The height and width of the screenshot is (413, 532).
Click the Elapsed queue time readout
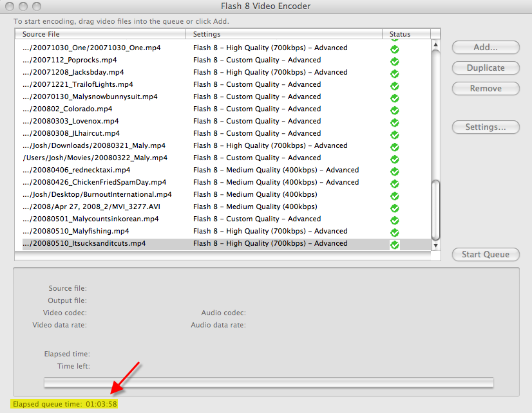pos(65,404)
